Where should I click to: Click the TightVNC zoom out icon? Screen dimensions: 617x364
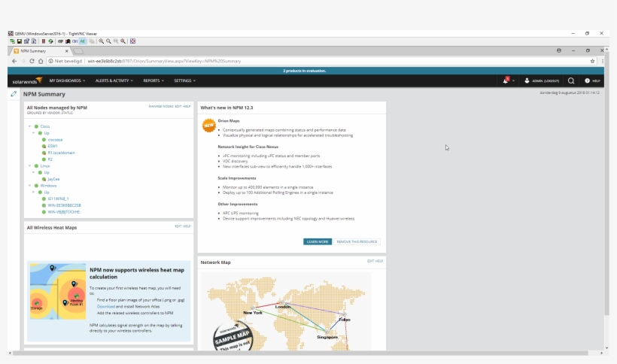click(x=108, y=41)
